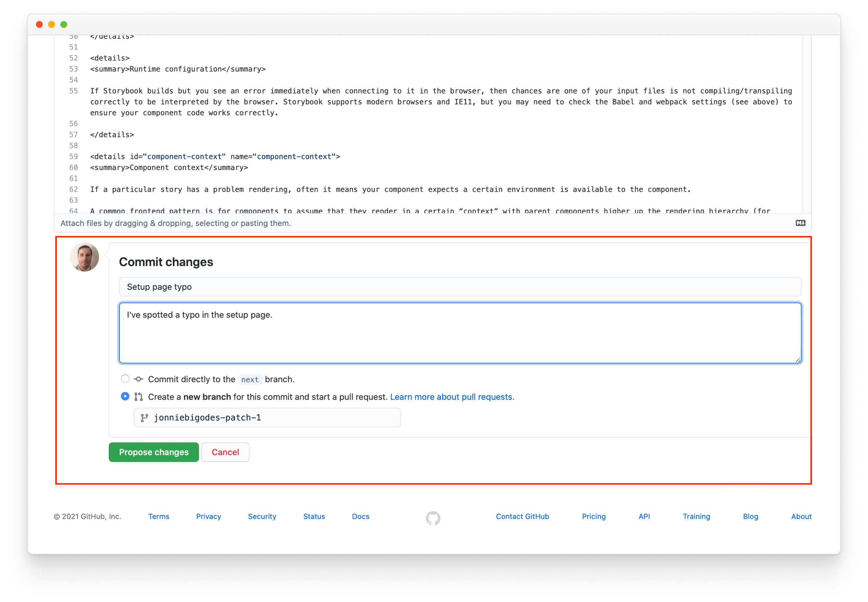Image resolution: width=868 pixels, height=602 pixels.
Task: Click the GitHub octocat logo in the footer
Action: pyautogui.click(x=433, y=518)
